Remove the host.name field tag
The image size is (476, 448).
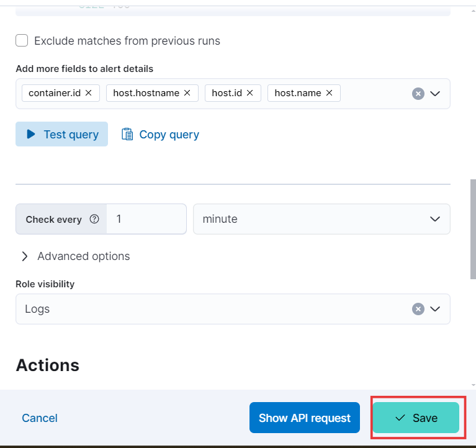[x=330, y=93]
